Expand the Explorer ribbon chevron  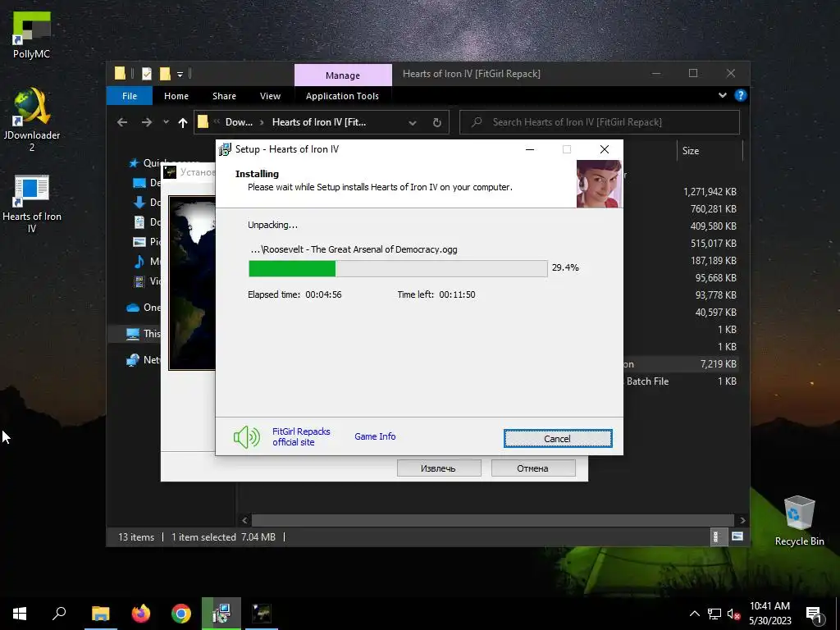click(x=722, y=95)
